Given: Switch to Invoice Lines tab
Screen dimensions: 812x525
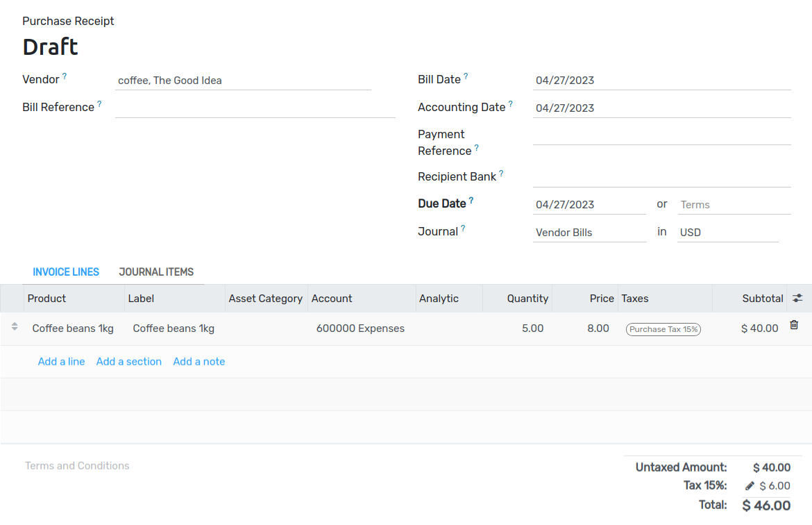Looking at the screenshot, I should 66,272.
